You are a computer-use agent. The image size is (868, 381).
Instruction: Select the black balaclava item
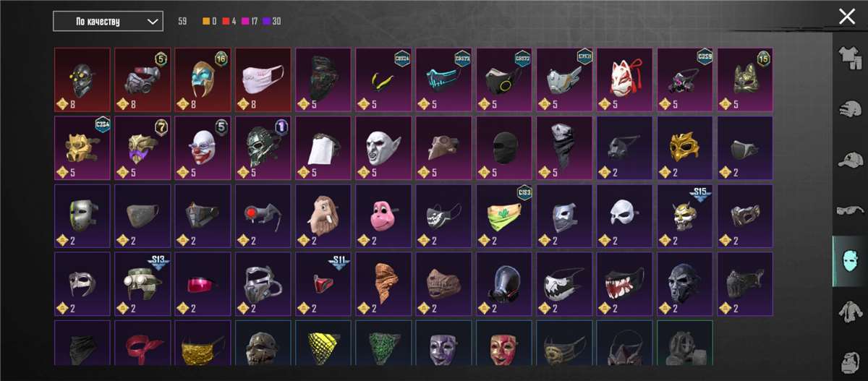point(504,147)
